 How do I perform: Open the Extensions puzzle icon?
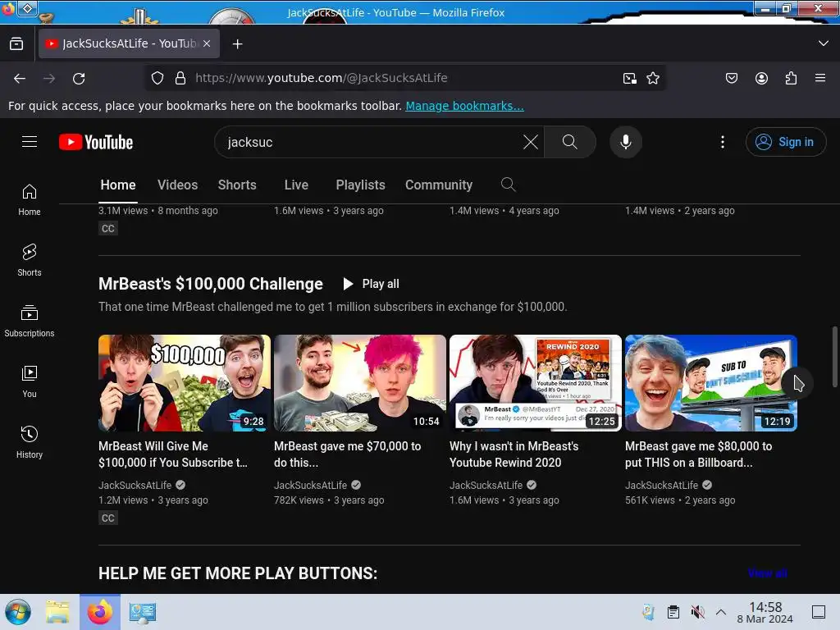point(791,78)
